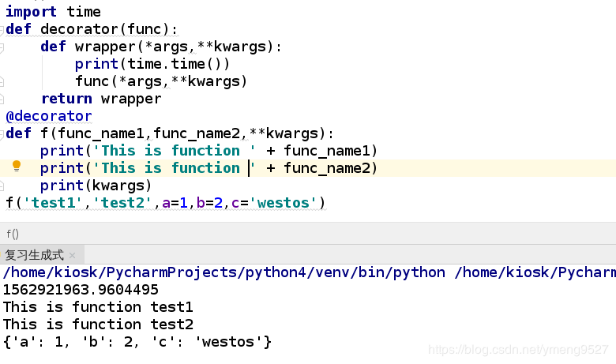The image size is (616, 364).
Task: Click the f() breadcrumb item
Action: point(13,235)
